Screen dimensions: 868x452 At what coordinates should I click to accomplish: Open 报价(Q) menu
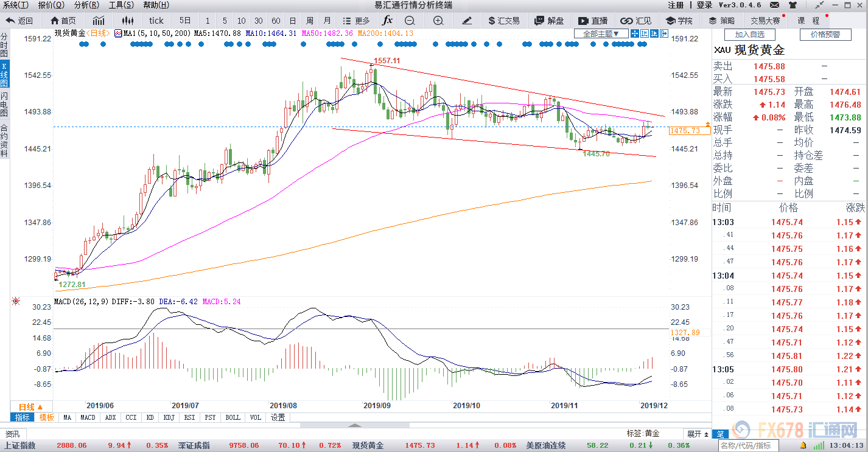pyautogui.click(x=51, y=5)
